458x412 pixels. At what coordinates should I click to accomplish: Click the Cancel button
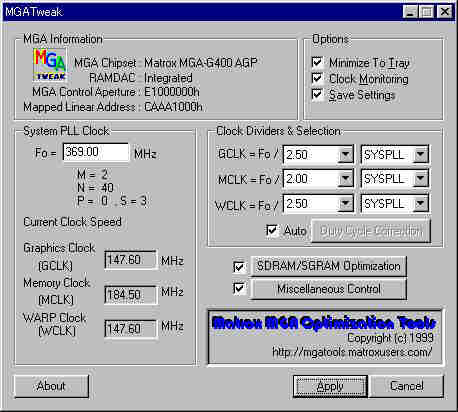coord(407,386)
